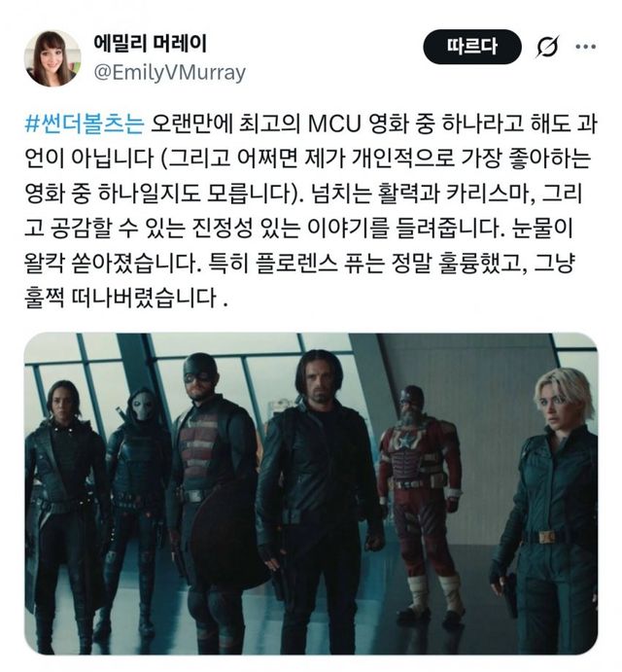622x672 pixels.
Task: Click the tweet line containing 카리스마
Action: coord(303,194)
